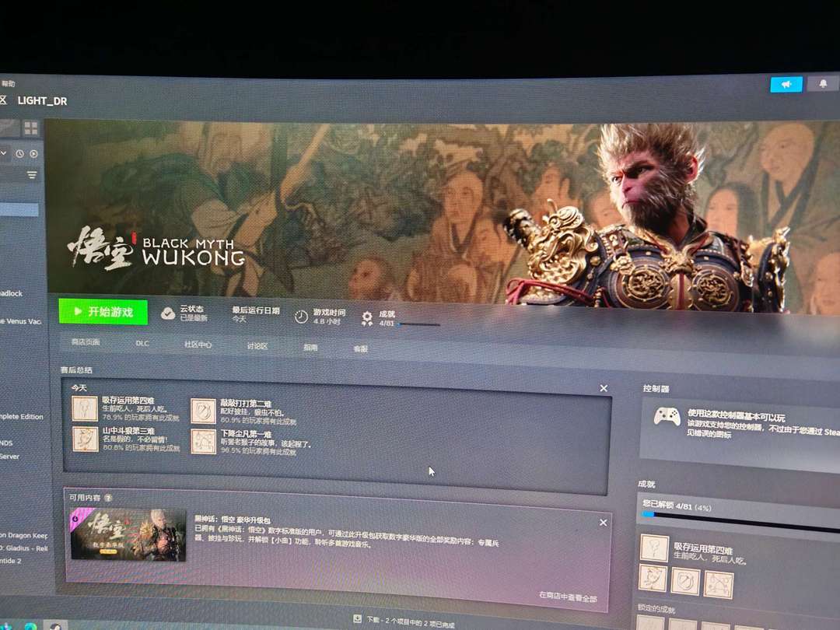Select the Gladius - Relics game in sidebar
Screen dimensions: 840x630
coord(23,548)
